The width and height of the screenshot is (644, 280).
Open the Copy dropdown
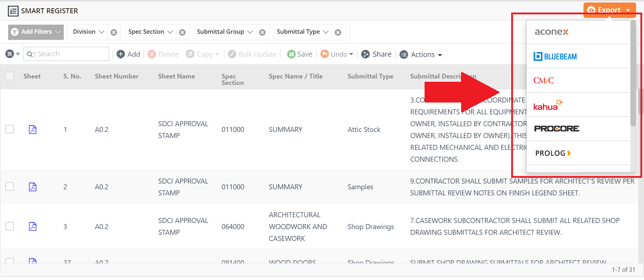point(203,54)
